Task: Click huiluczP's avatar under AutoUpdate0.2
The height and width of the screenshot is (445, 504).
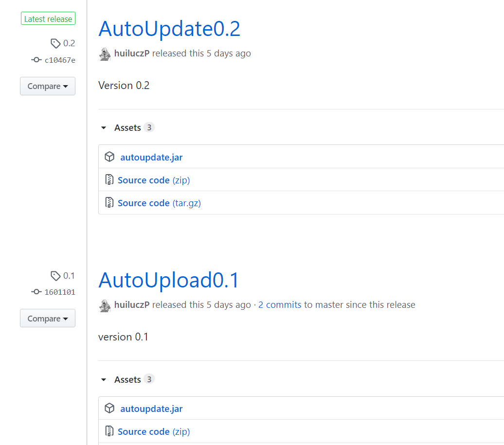Action: point(105,54)
